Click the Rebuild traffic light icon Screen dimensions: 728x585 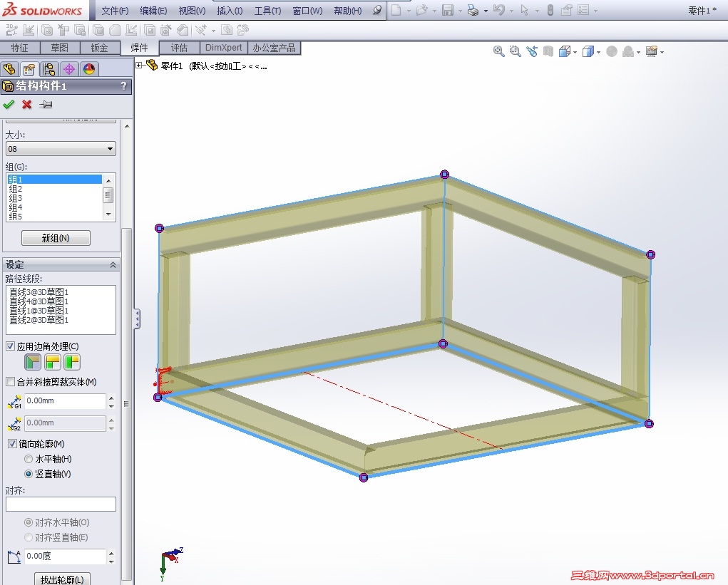[550, 10]
